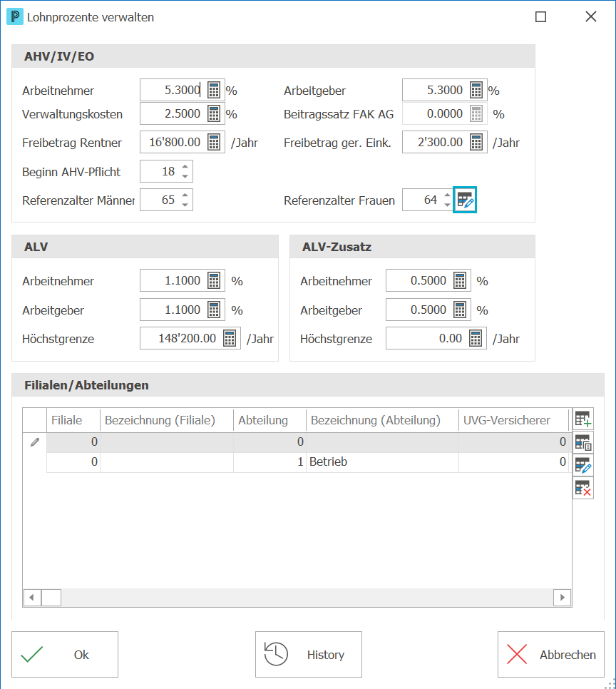Confirm changes with the Ok button

click(x=65, y=654)
